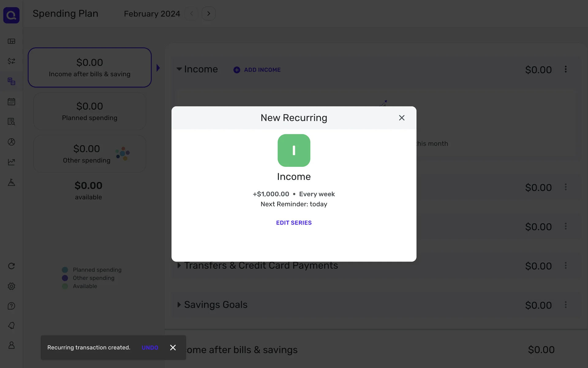Open the help question mark icon
588x368 pixels.
tap(11, 306)
